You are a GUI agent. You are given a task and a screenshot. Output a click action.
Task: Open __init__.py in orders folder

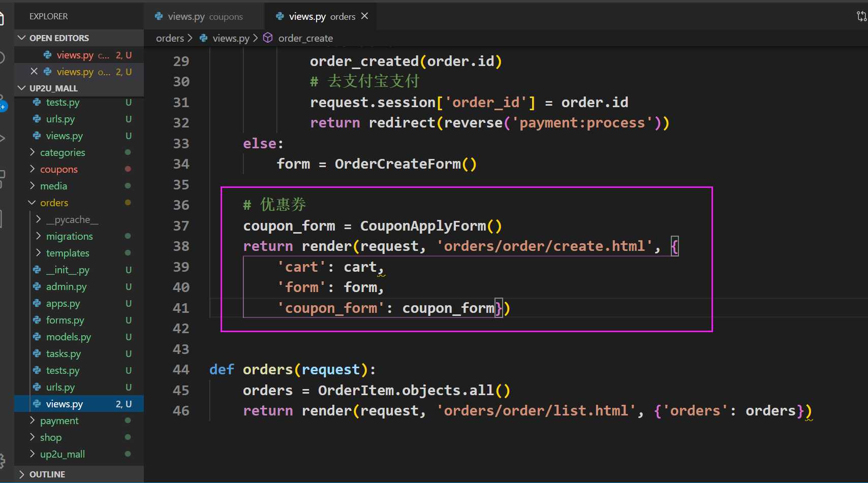pyautogui.click(x=79, y=270)
